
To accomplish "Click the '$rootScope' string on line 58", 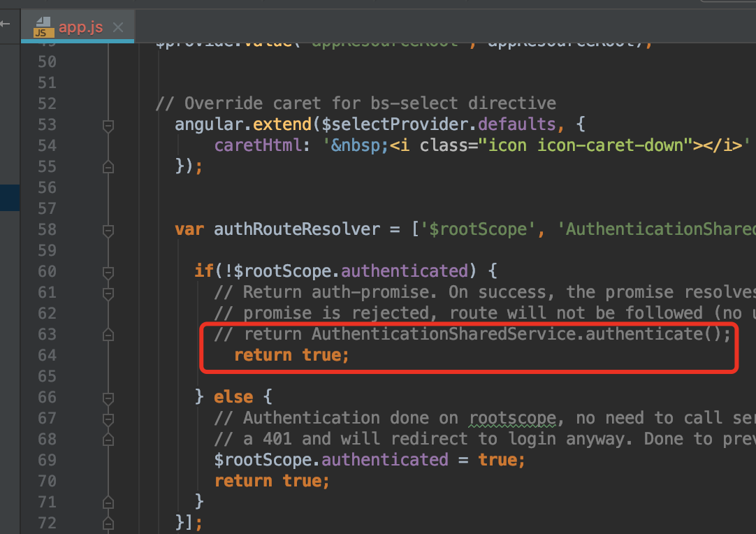I will [479, 229].
